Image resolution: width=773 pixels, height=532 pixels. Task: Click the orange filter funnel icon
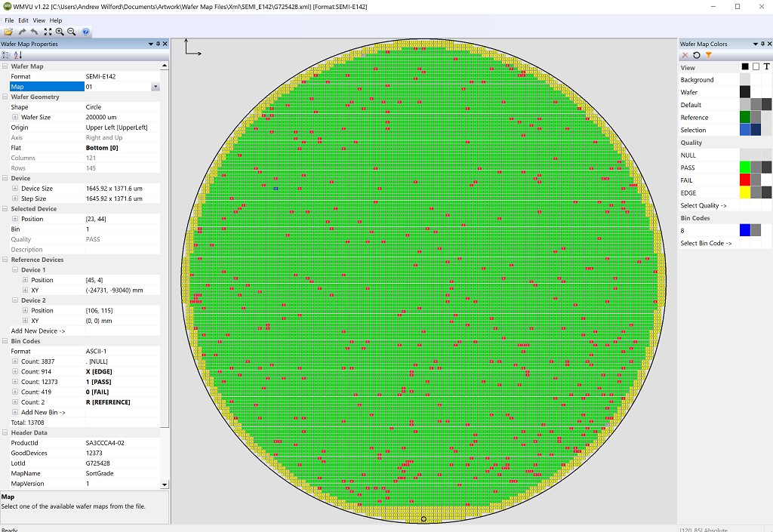[x=708, y=55]
